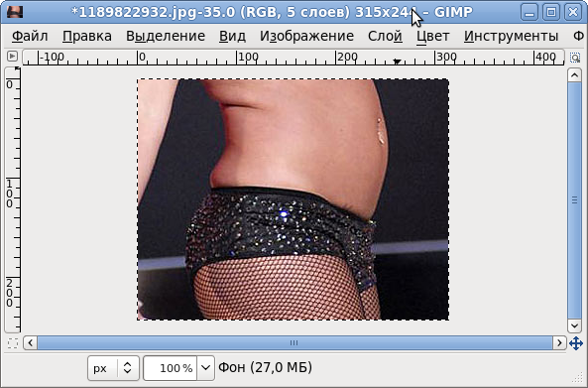The width and height of the screenshot is (588, 388).
Task: Click the Фон (27,0 МБ) status text
Action: (265, 367)
